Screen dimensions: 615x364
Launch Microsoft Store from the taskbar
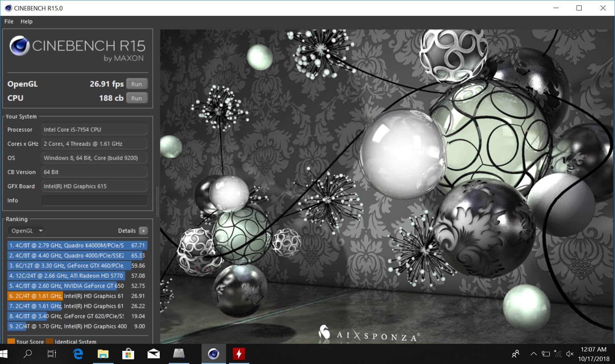(x=128, y=354)
